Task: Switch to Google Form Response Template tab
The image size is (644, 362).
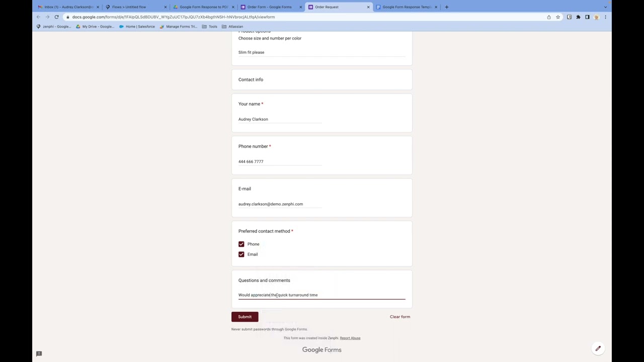Action: click(x=407, y=7)
